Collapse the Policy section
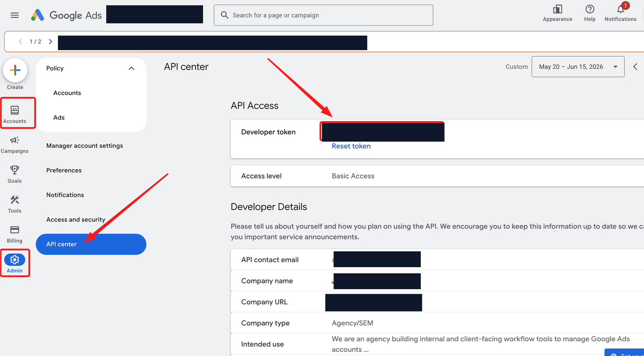 coord(131,68)
